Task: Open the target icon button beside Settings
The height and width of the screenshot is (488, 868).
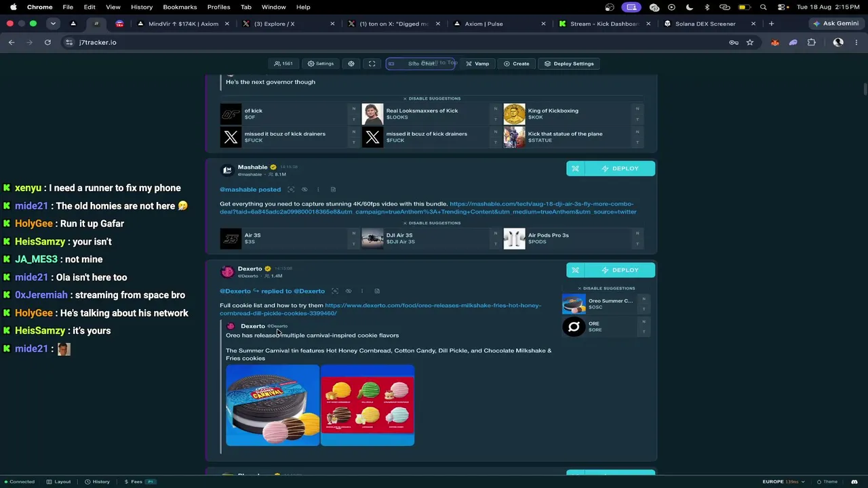Action: pos(351,64)
